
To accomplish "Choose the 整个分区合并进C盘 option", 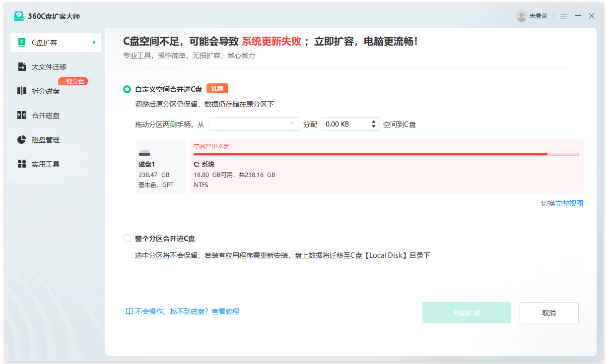I will tap(127, 238).
